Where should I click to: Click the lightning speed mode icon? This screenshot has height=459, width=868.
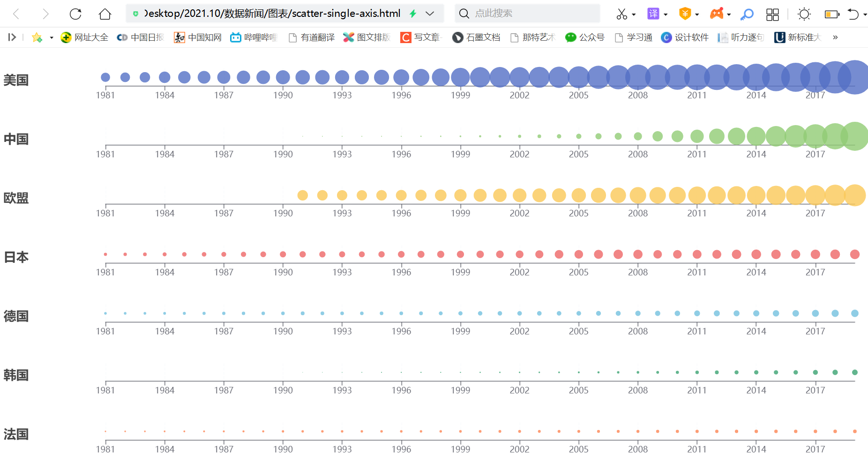(x=413, y=14)
